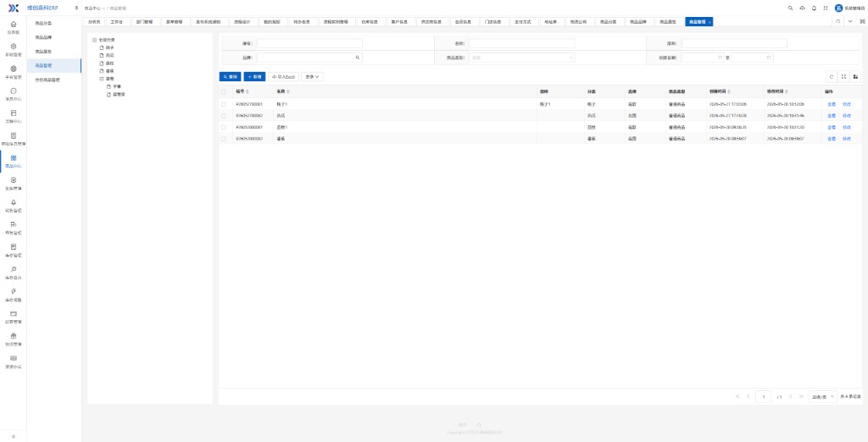Open the 更多 dropdown button
The height and width of the screenshot is (442, 868).
pyautogui.click(x=312, y=77)
